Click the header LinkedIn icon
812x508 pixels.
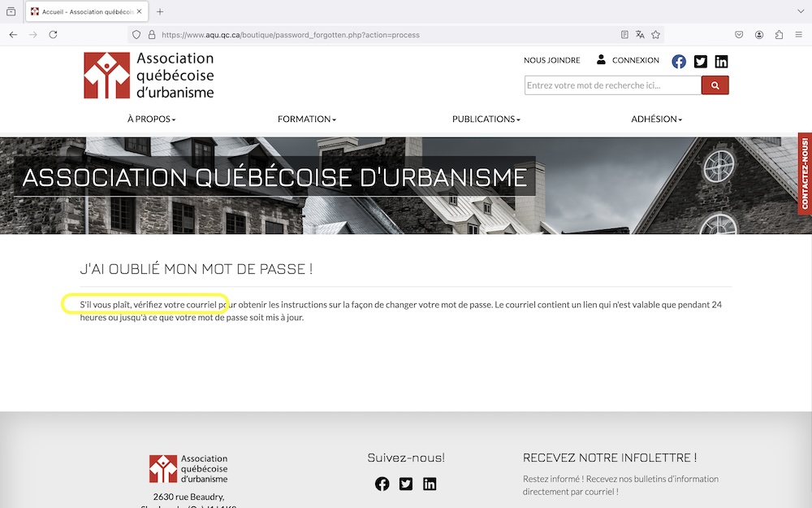point(721,62)
